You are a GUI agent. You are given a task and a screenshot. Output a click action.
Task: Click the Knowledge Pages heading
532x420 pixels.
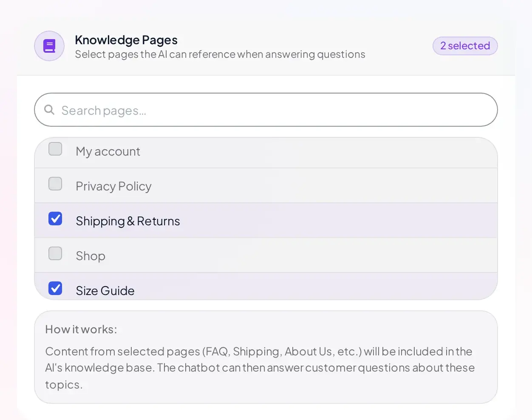point(126,40)
